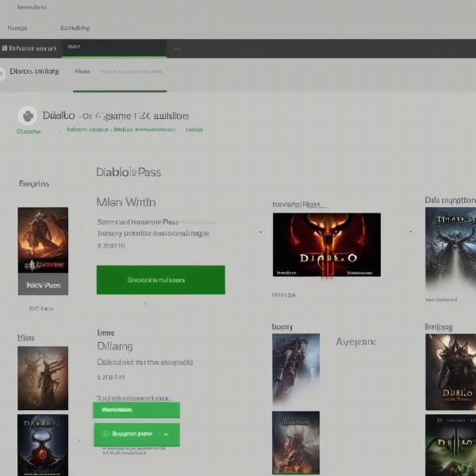Open the ellipsis menu in the dark bar
This screenshot has height=476, width=476.
click(178, 48)
